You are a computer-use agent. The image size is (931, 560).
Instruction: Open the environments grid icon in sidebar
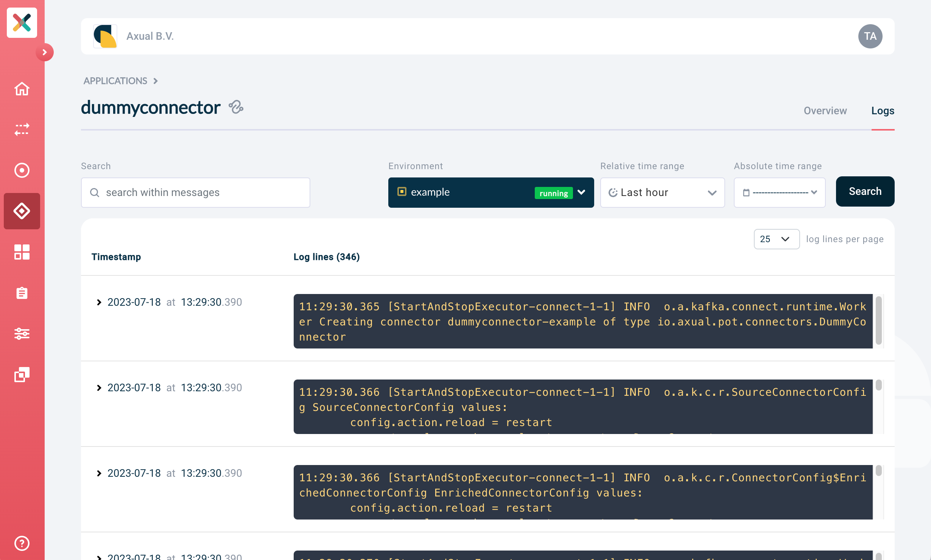coord(22,252)
